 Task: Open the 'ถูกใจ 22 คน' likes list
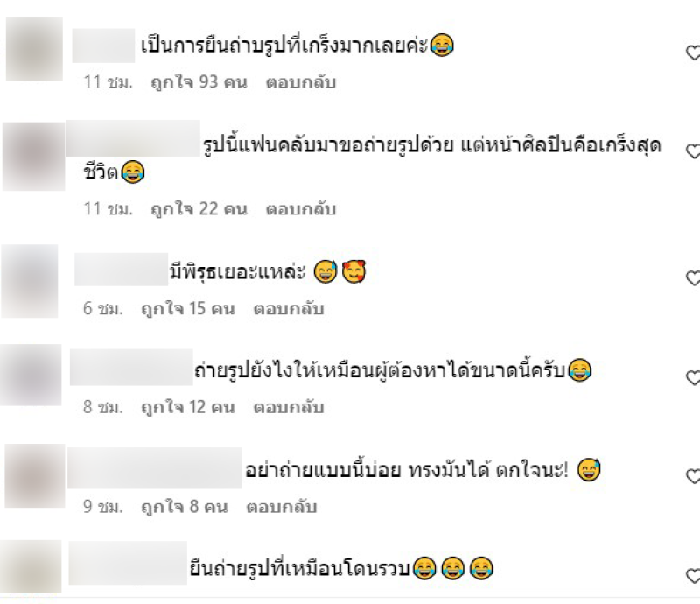199,209
